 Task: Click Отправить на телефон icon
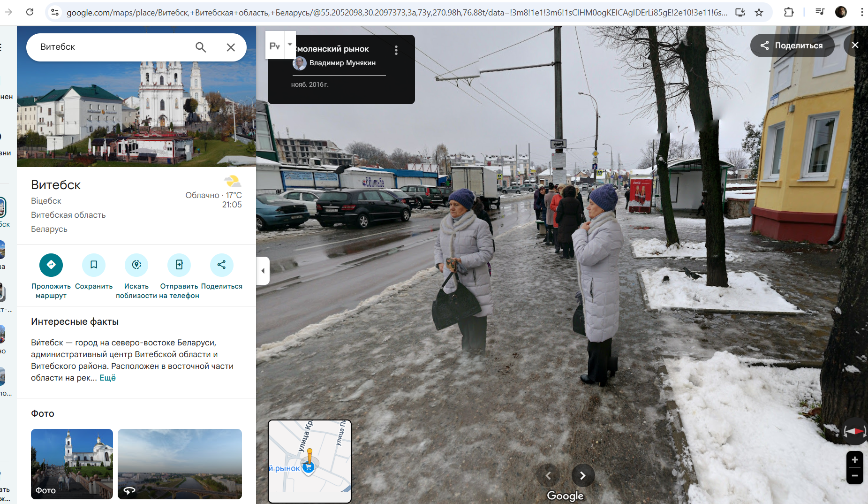179,265
